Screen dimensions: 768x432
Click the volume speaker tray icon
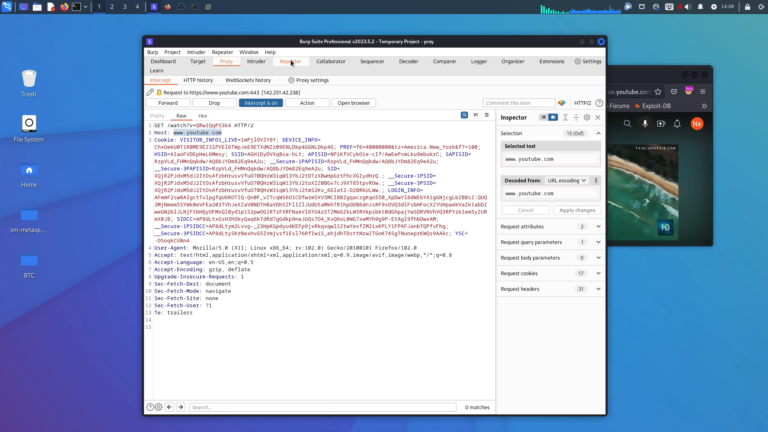point(688,7)
